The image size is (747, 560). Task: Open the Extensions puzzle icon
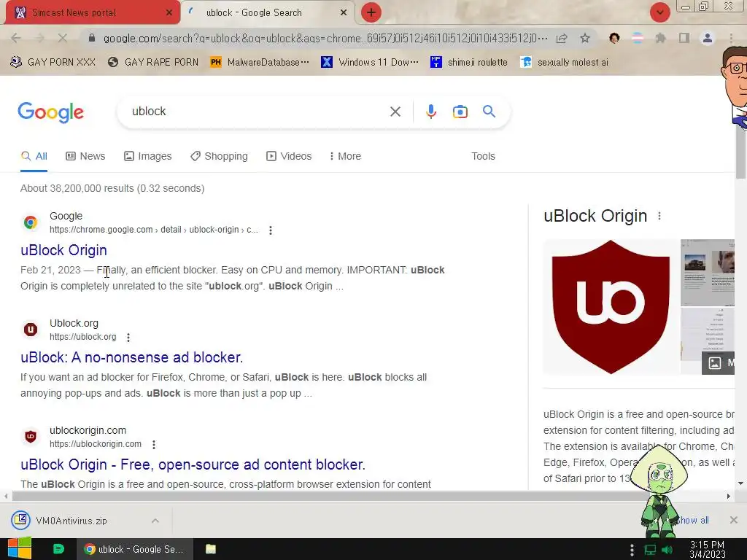[660, 38]
